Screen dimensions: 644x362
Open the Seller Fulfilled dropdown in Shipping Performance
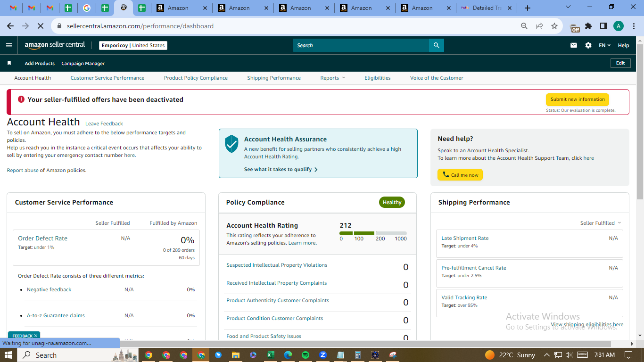pyautogui.click(x=601, y=223)
